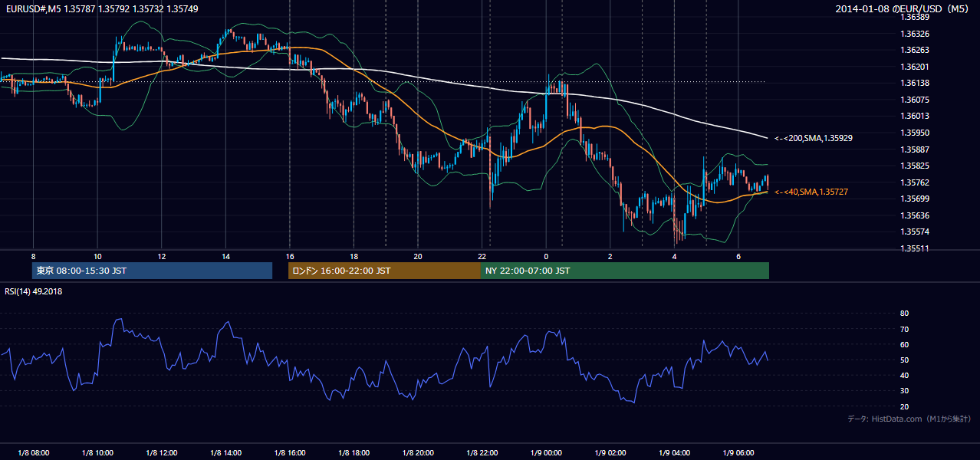
Task: Click price axis value 1.35511
Action: click(915, 248)
